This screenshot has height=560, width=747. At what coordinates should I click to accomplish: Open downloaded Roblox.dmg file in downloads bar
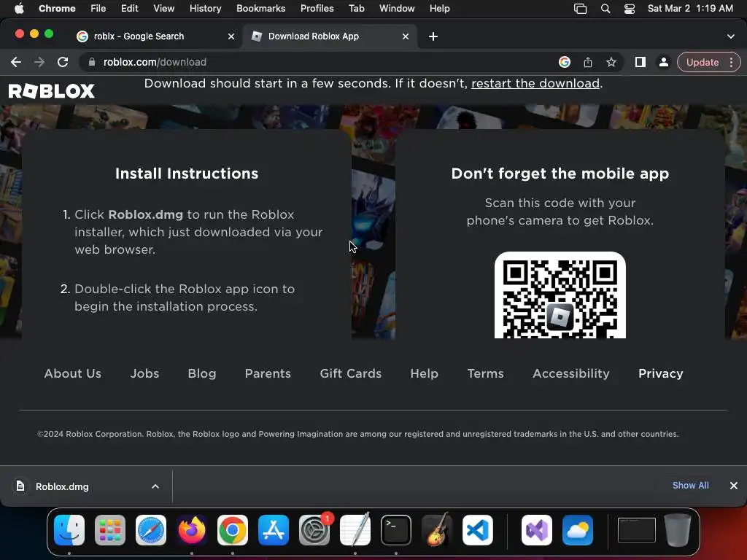[x=62, y=486]
